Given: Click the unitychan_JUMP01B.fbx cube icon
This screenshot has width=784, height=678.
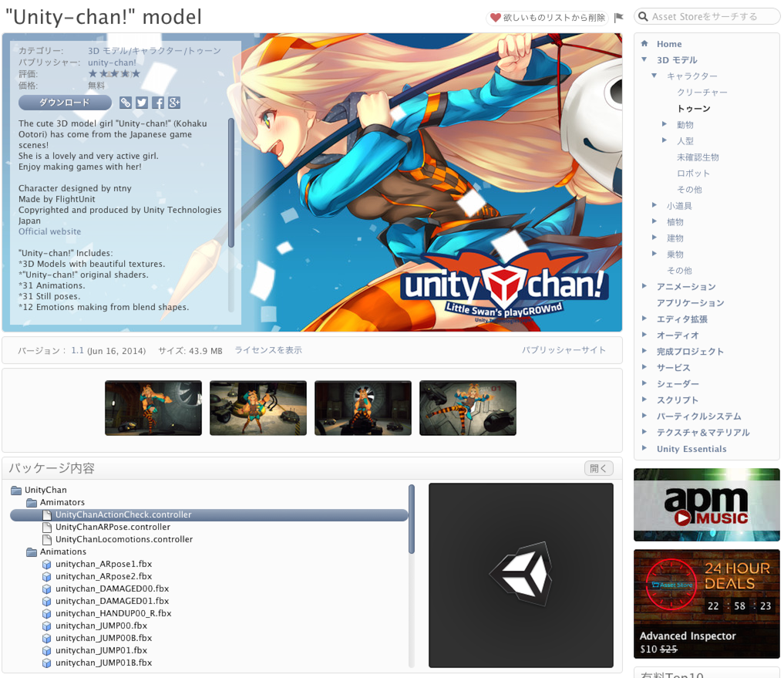Looking at the screenshot, I should (46, 663).
